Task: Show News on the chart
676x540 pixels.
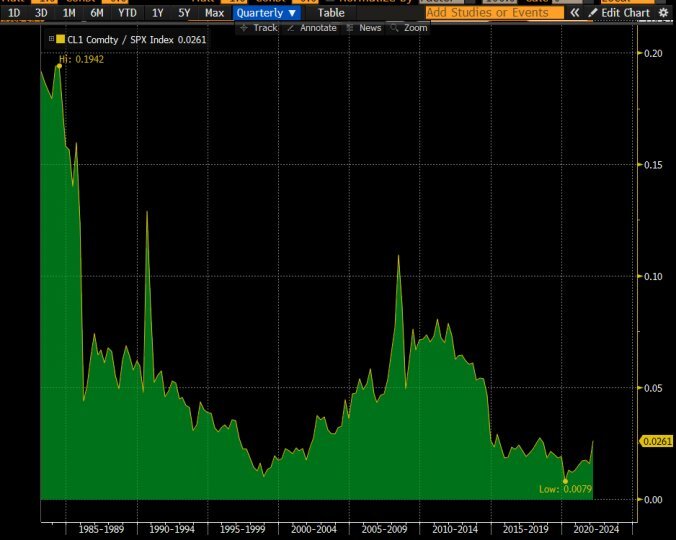Action: (x=364, y=28)
